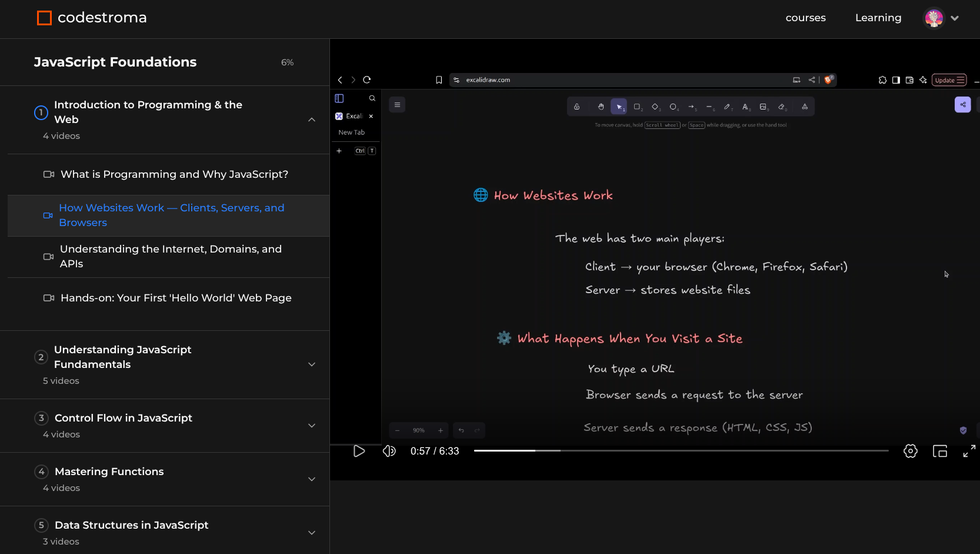This screenshot has width=980, height=554.
Task: Open the video player settings gear
Action: point(910,451)
